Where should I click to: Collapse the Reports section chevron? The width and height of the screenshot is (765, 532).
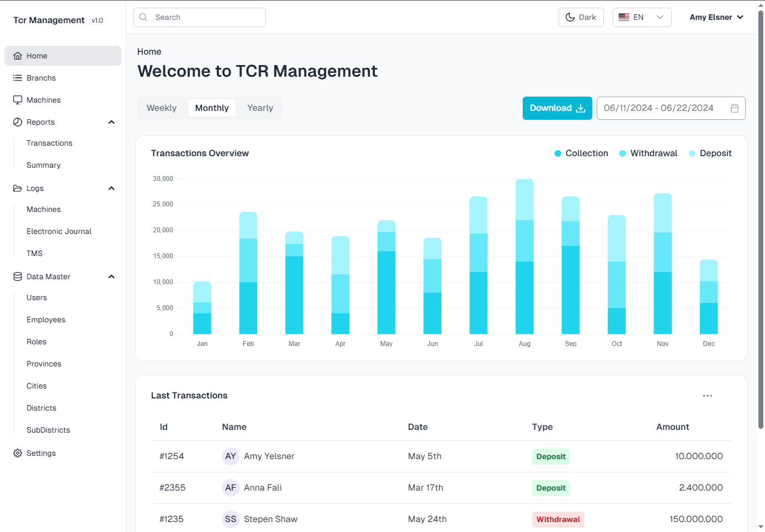[x=111, y=122]
